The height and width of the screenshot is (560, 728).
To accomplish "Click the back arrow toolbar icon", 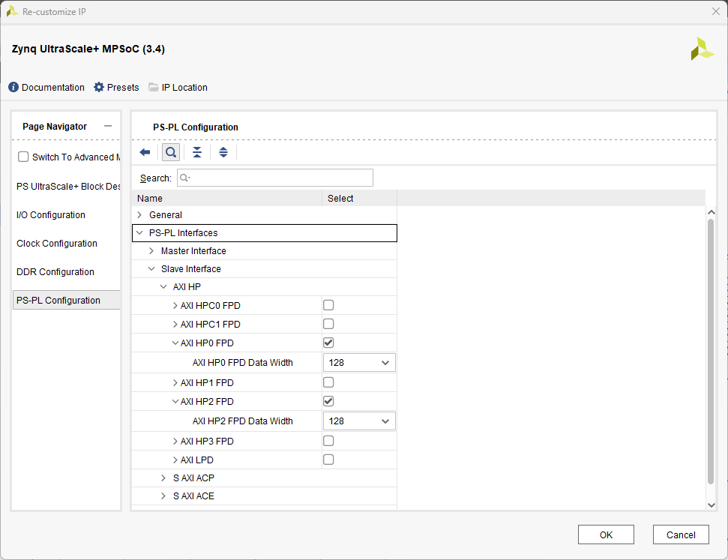I will tap(145, 152).
